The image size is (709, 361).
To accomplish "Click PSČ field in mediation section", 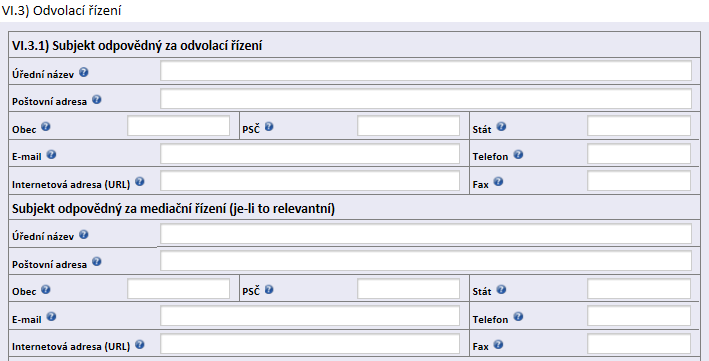I will point(408,289).
